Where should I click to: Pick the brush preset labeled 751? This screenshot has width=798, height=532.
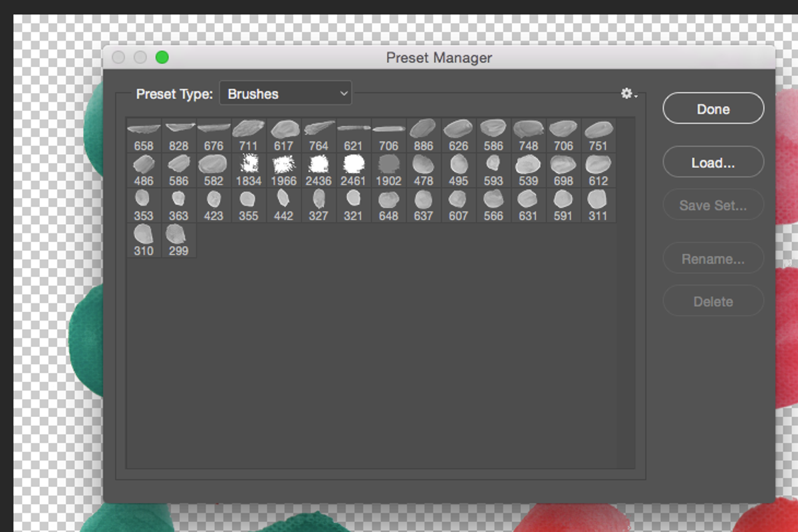pyautogui.click(x=598, y=136)
